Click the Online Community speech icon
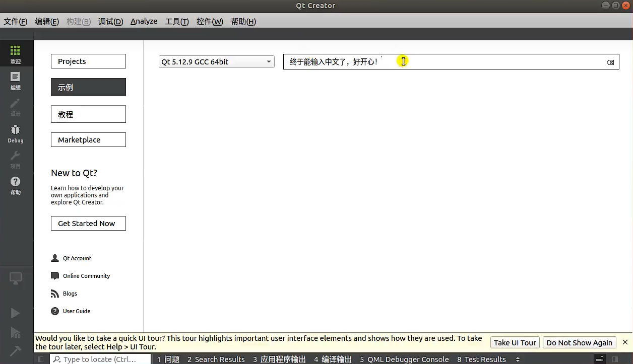This screenshot has width=633, height=364. point(55,276)
